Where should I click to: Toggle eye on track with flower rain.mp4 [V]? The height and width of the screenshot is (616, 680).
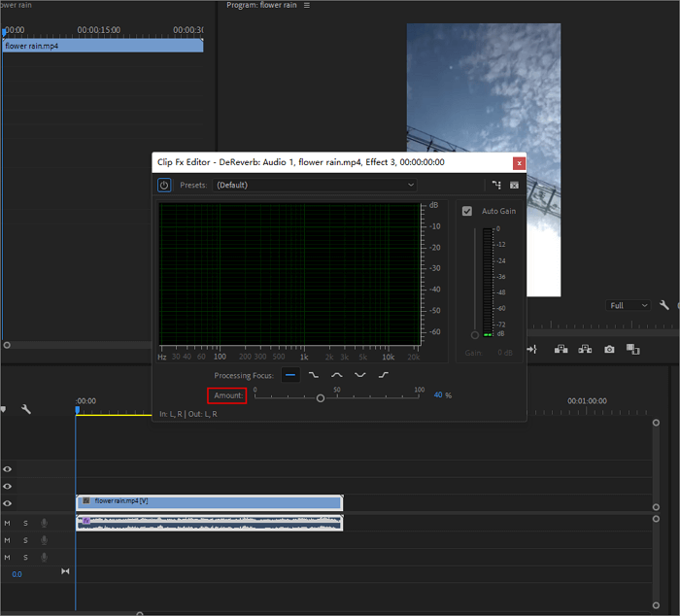[x=8, y=503]
